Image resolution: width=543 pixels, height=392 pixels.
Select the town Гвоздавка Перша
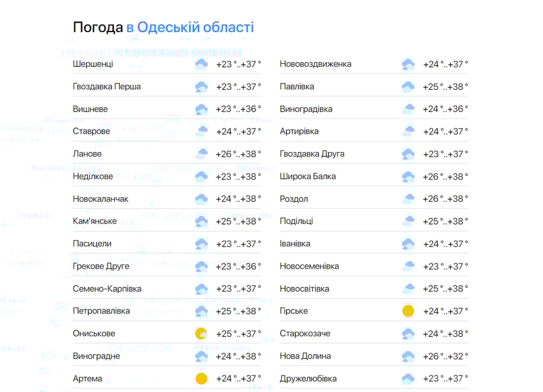coord(108,86)
